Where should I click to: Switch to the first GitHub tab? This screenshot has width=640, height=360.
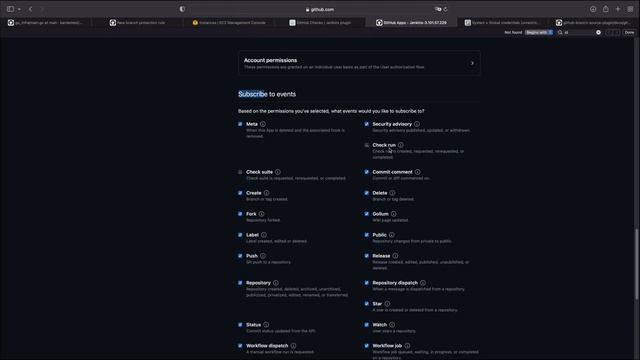coord(46,23)
